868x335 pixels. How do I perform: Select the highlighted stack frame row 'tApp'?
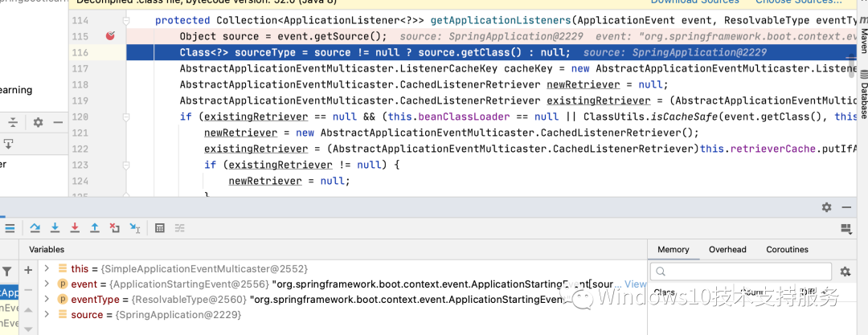point(10,292)
